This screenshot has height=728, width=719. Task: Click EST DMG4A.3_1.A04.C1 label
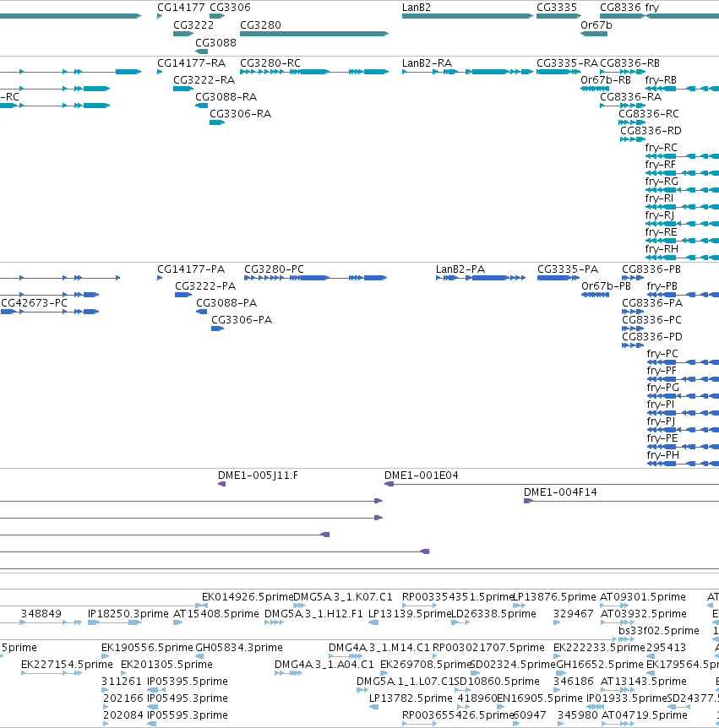tap(324, 665)
